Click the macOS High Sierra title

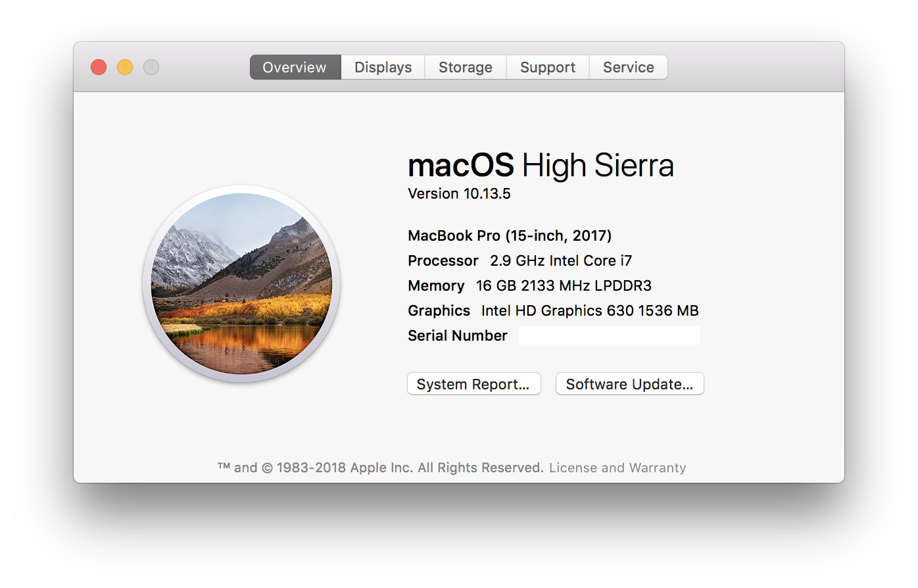(x=541, y=165)
